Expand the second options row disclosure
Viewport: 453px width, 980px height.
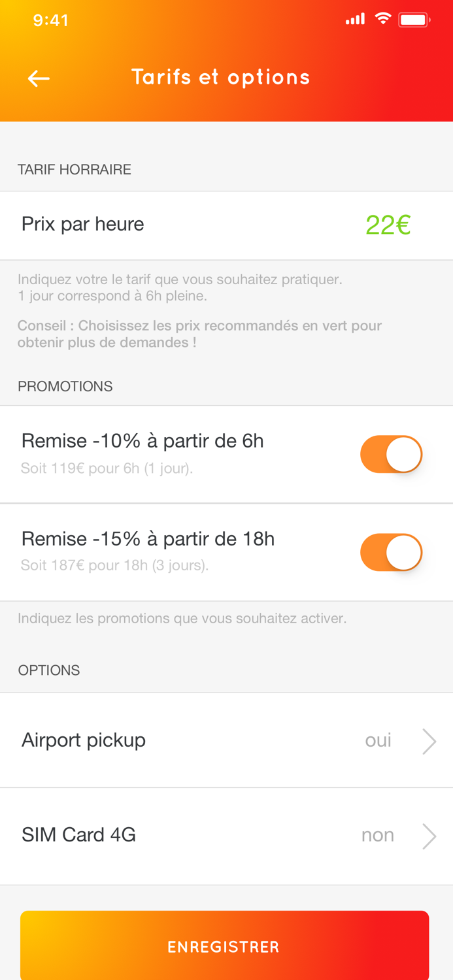point(429,834)
